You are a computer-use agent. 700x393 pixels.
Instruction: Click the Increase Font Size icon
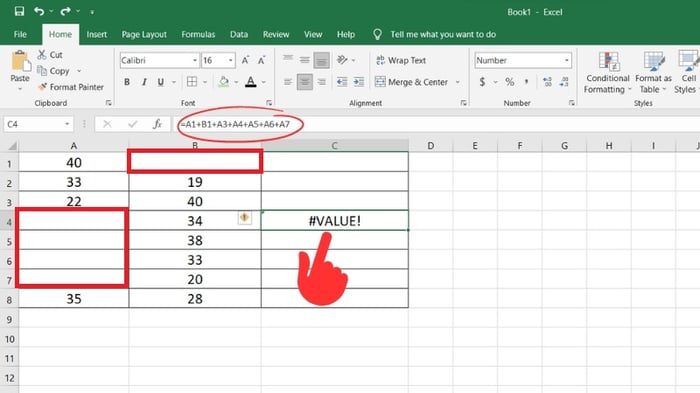tap(245, 60)
